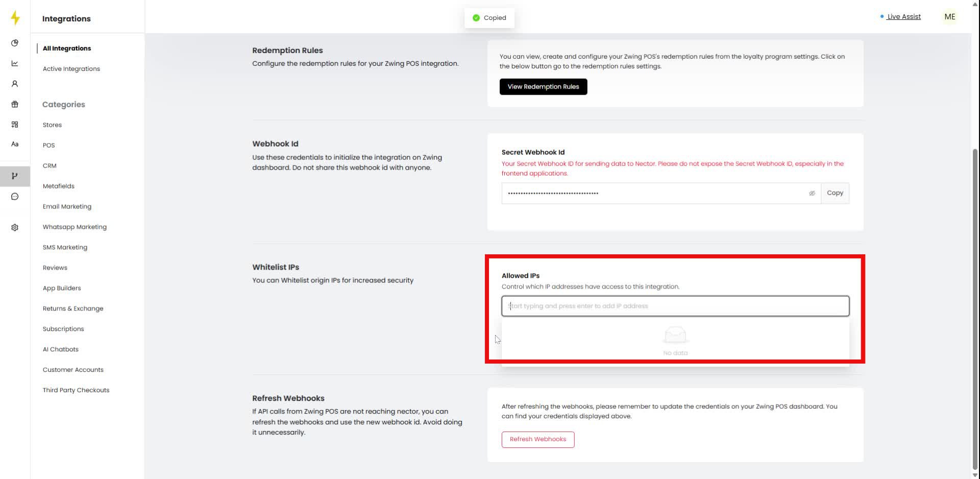
Task: Select the analytics line chart icon
Action: point(15,63)
